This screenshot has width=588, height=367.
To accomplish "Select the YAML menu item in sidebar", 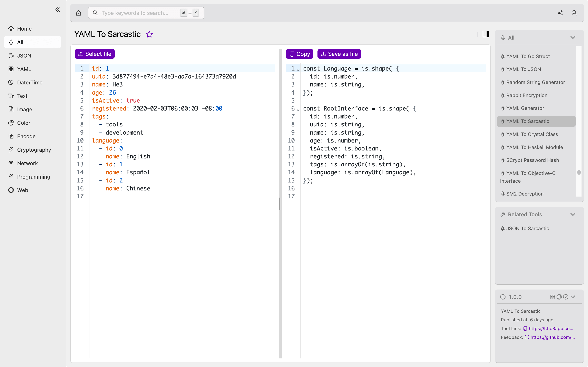I will coord(24,69).
